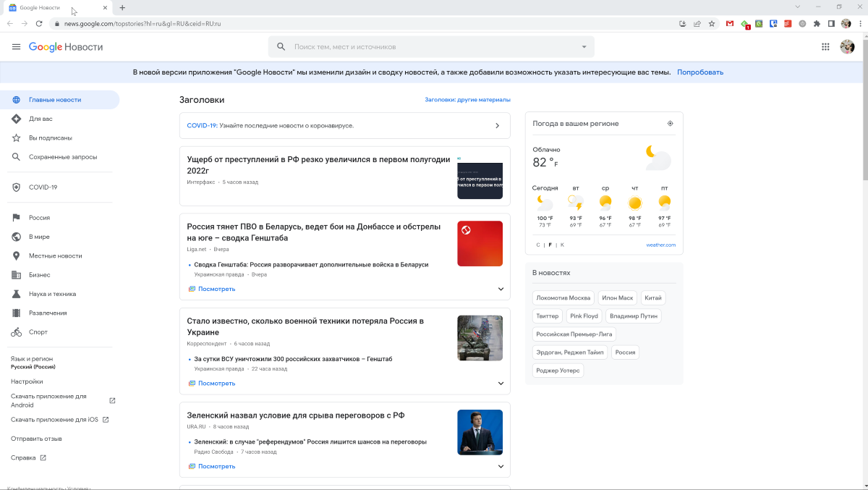Click the Chrome profile avatar in toolbar
Viewport: 868px width, 490px height.
(x=846, y=24)
